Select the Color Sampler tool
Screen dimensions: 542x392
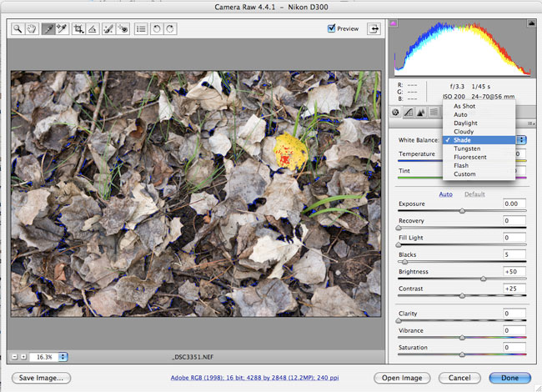pos(63,28)
